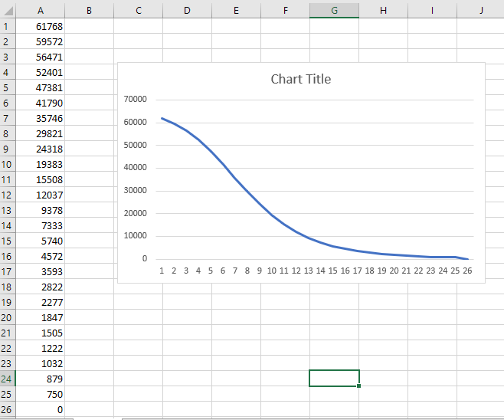The image size is (504, 420).
Task: Click the 13 horizontal axis label
Action: (308, 271)
